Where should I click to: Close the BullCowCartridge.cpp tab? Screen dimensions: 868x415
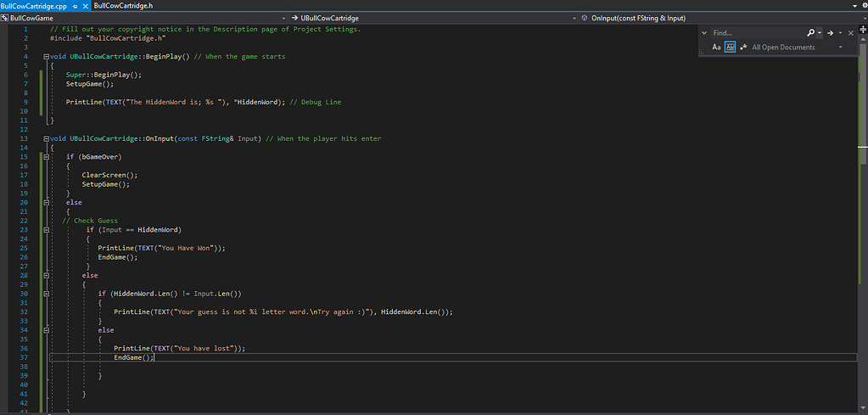point(85,6)
